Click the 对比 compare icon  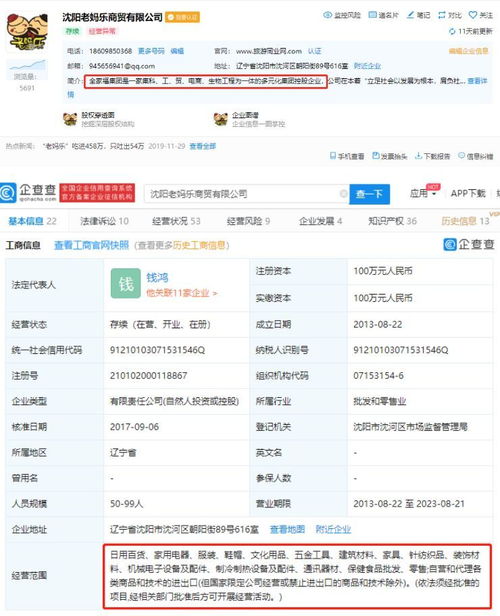442,15
